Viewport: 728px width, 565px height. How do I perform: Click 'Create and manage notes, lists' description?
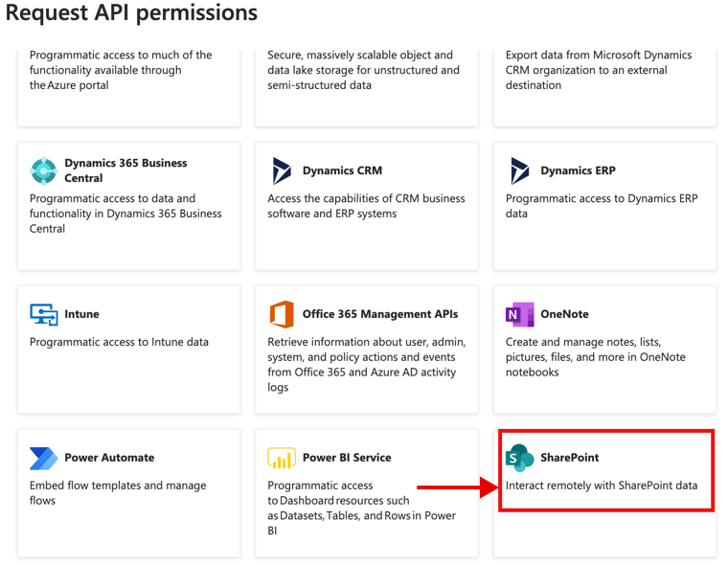(595, 356)
